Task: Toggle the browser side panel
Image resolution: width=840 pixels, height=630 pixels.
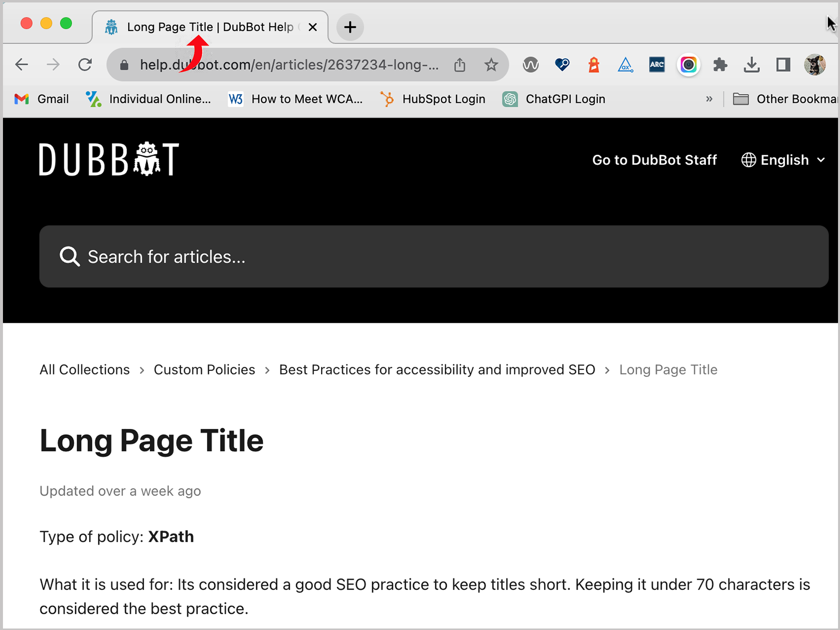Action: pos(782,65)
